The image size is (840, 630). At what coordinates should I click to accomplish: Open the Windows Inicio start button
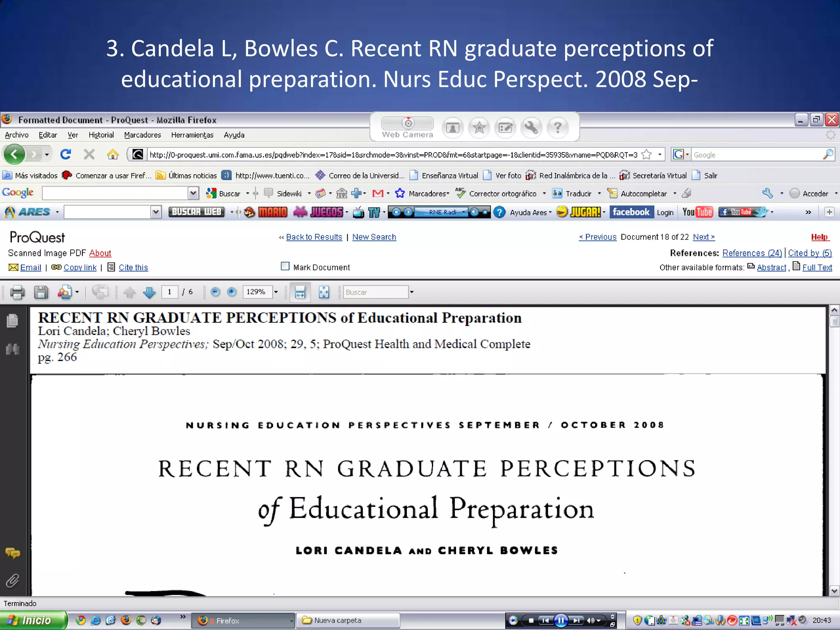point(34,620)
